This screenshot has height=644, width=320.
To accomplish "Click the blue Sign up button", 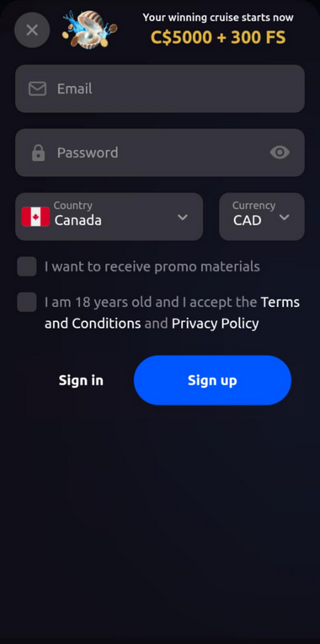I will tap(212, 380).
